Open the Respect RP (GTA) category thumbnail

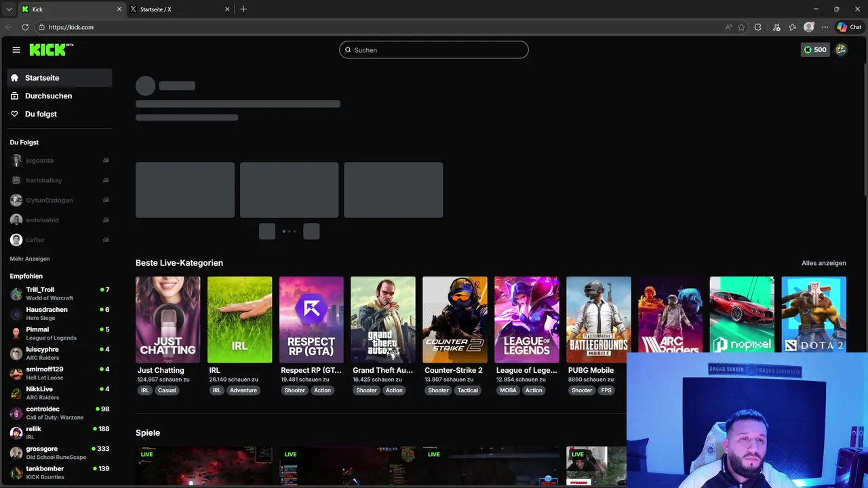[311, 319]
